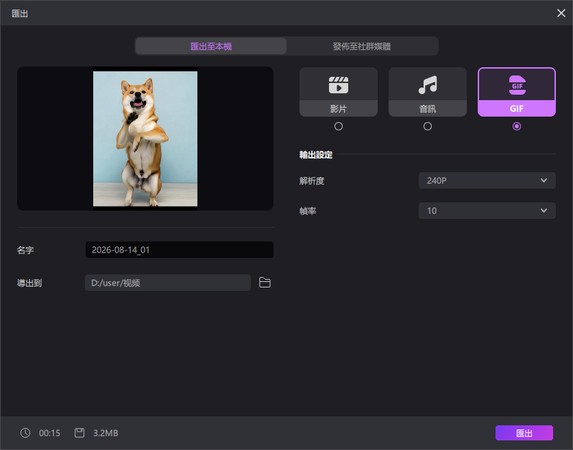Switch to 發佈至社群媒體 tab

[x=362, y=46]
